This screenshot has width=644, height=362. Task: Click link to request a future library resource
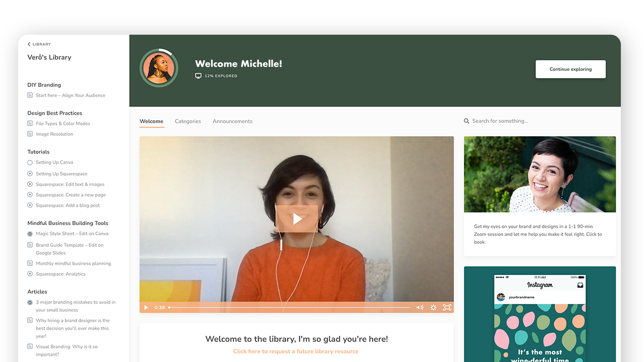296,351
